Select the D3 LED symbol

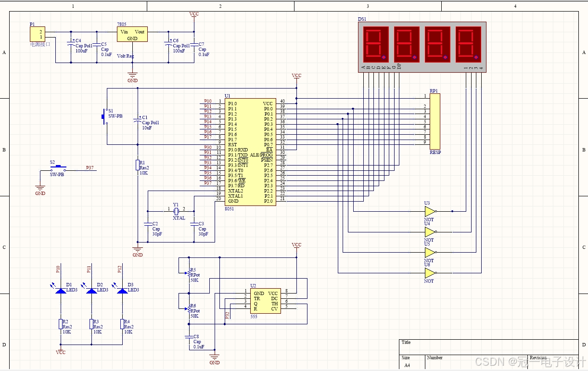click(x=122, y=290)
